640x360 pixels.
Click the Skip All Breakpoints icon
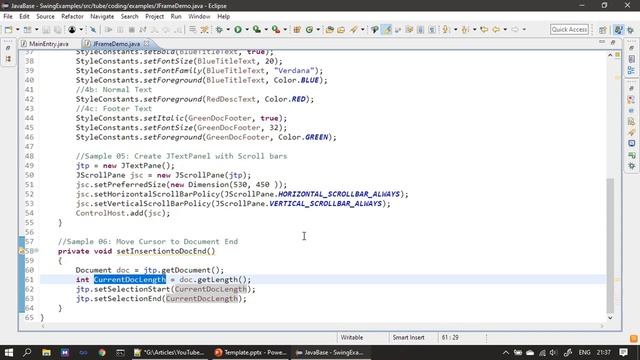pos(93,29)
